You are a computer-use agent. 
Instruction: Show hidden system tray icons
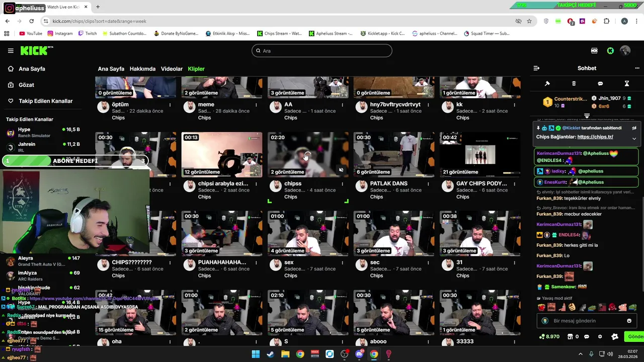(x=581, y=354)
